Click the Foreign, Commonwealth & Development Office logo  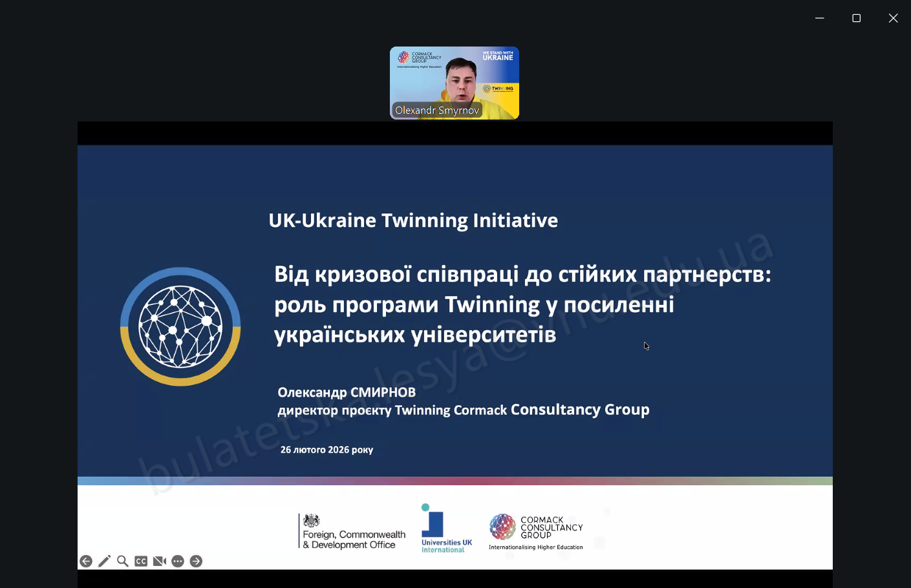tap(353, 532)
